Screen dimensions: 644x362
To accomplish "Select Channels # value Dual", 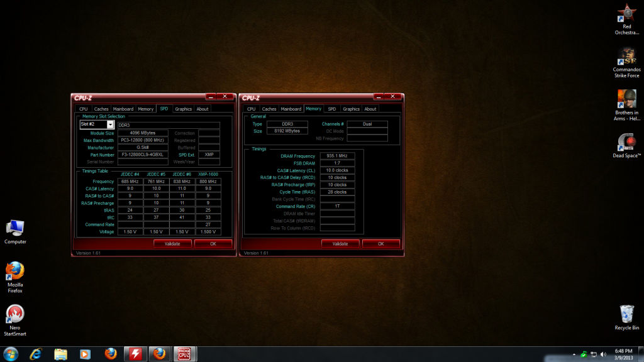I will [367, 124].
